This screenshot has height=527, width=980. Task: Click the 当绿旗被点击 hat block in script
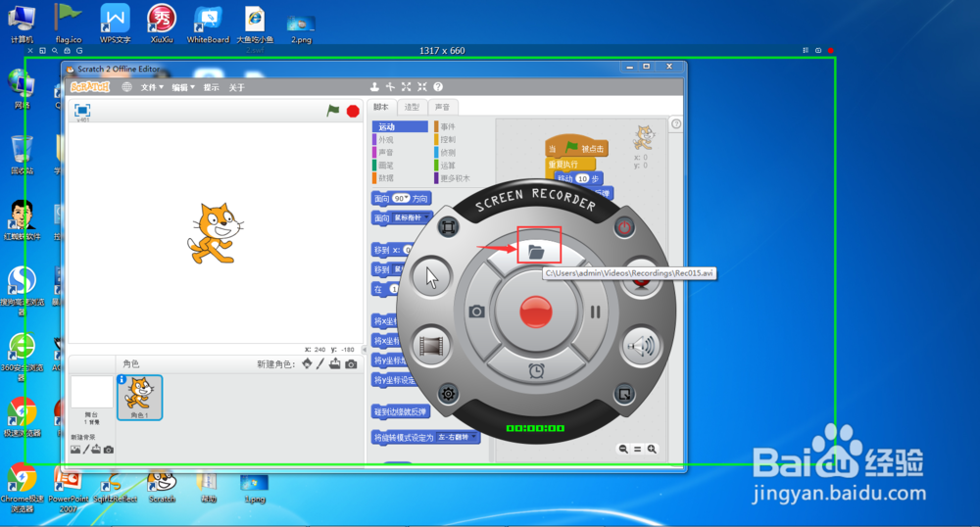576,147
